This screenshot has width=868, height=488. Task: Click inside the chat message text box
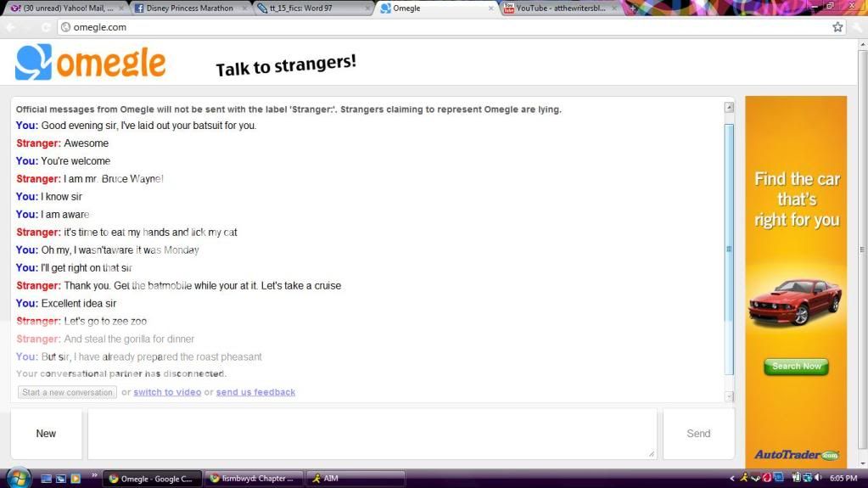(372, 433)
